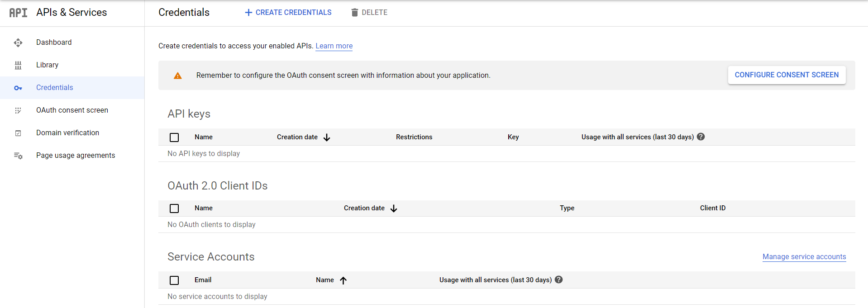Click the Domain verification checkbox icon
The height and width of the screenshot is (308, 868).
[18, 133]
